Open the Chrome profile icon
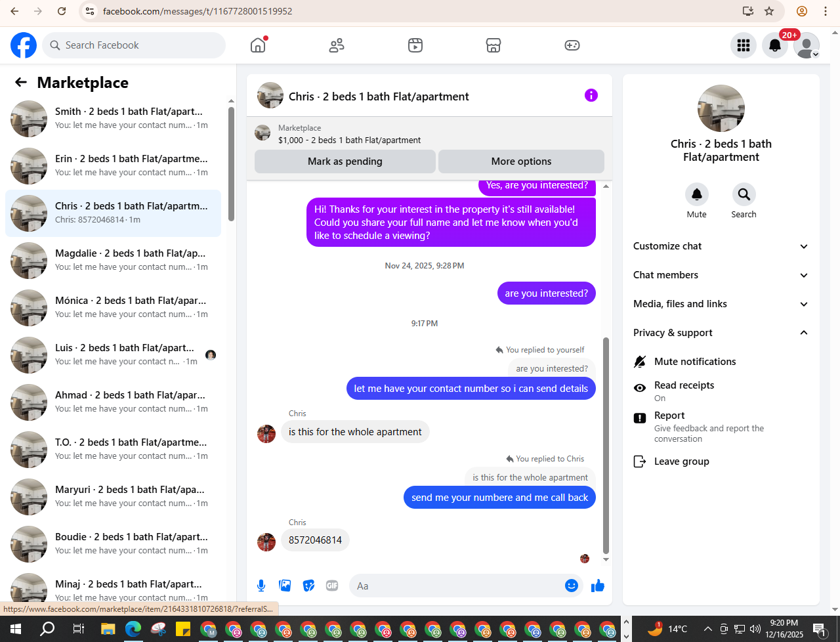The image size is (840, 642). (x=801, y=11)
